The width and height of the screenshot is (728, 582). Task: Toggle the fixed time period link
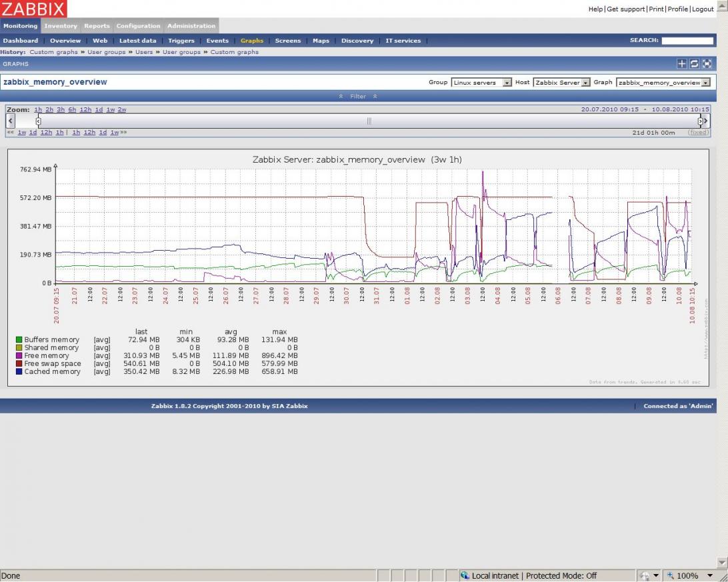(x=698, y=132)
